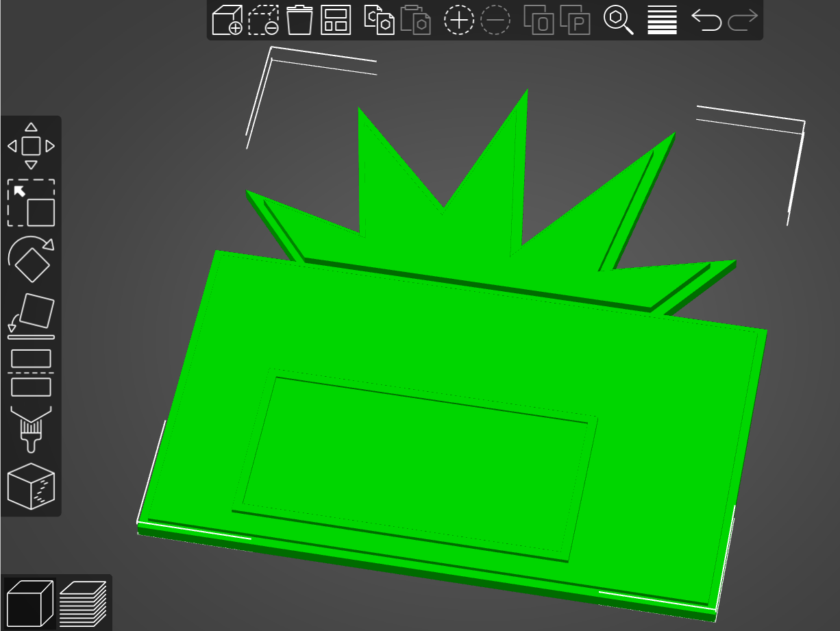
Task: Click the Split to parts icon
Action: click(x=576, y=20)
